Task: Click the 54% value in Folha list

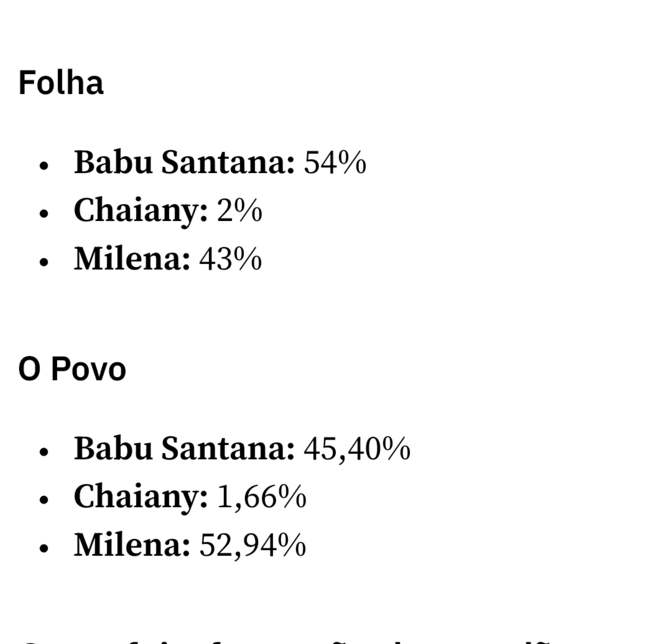Action: [x=335, y=162]
